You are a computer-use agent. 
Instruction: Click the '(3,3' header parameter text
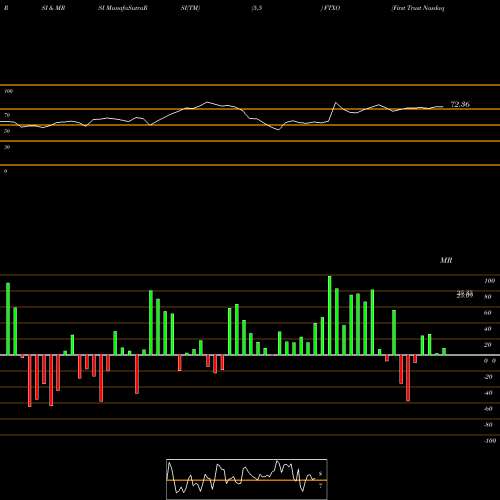pos(257,8)
